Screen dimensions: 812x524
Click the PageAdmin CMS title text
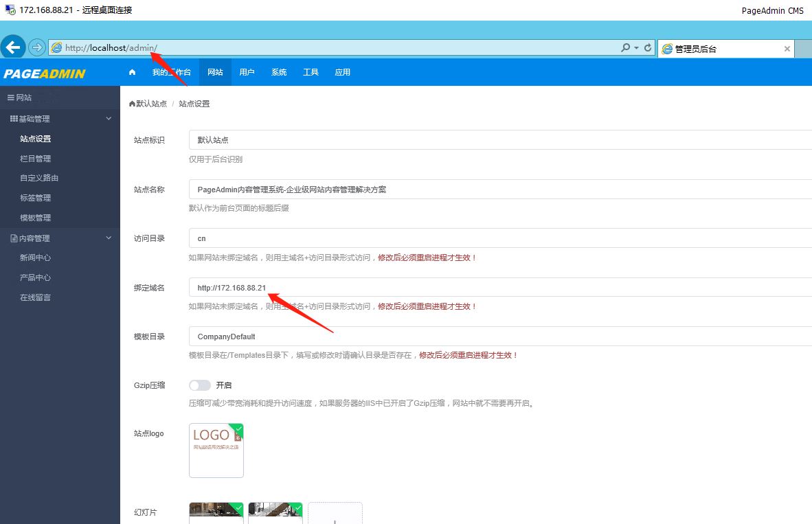(772, 10)
